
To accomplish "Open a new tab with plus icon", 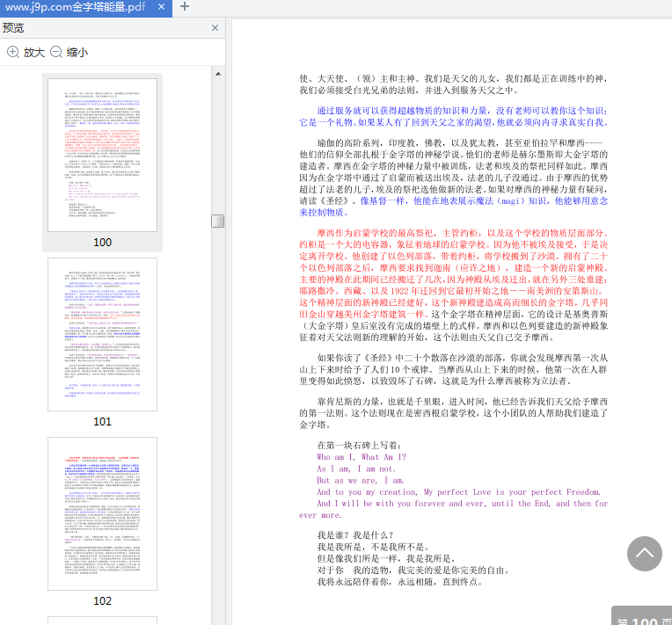I will tap(184, 7).
